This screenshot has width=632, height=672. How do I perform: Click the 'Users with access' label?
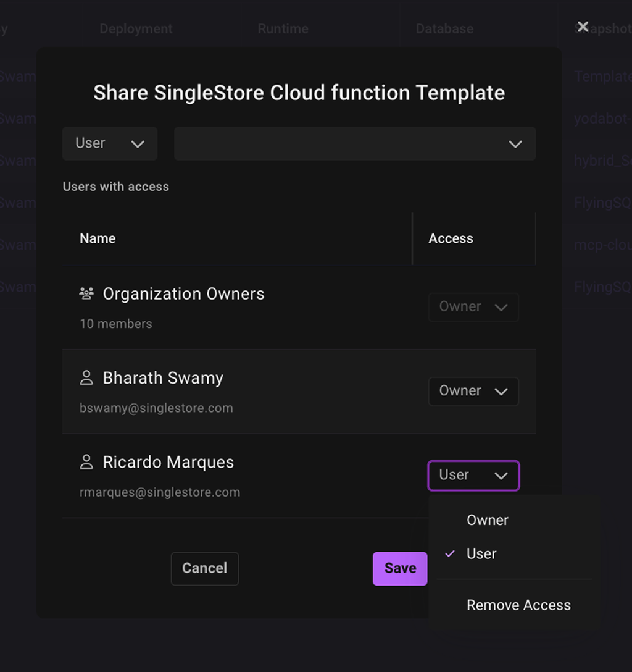pyautogui.click(x=116, y=187)
